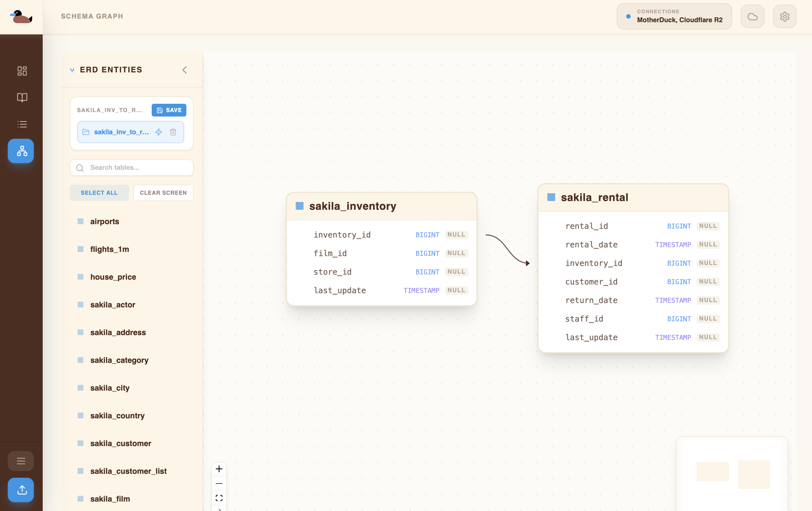This screenshot has width=812, height=511.
Task: Toggle airports table in entity list
Action: pyautogui.click(x=105, y=221)
